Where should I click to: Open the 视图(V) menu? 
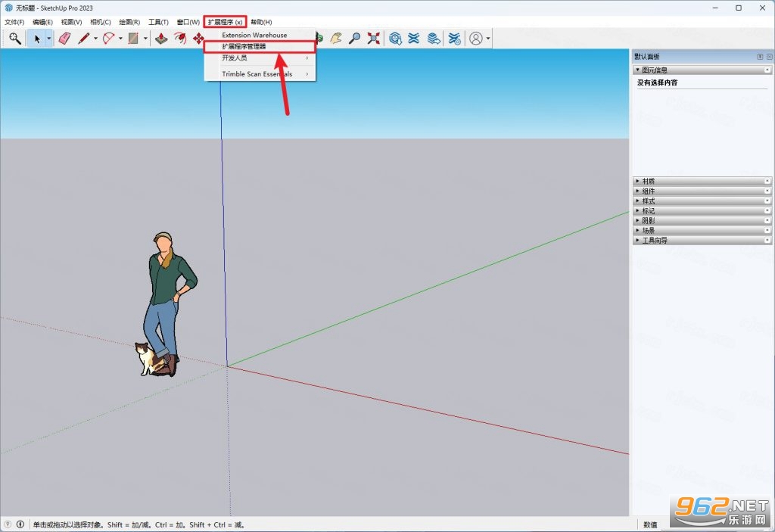point(71,22)
